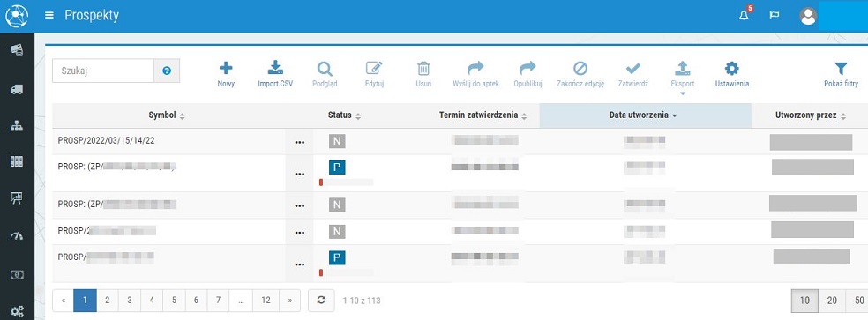Open the hierarchy structure icon in the sidebar
The image size is (868, 320).
[17, 126]
